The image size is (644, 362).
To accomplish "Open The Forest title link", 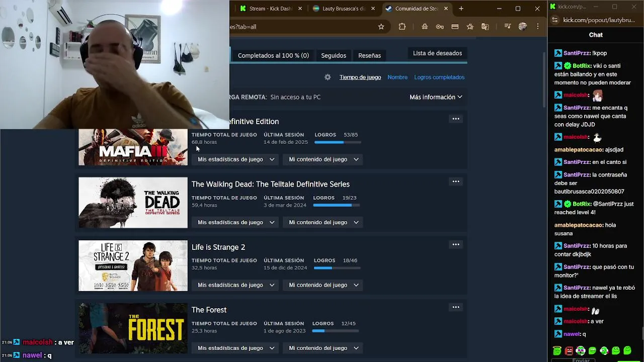I will [209, 310].
